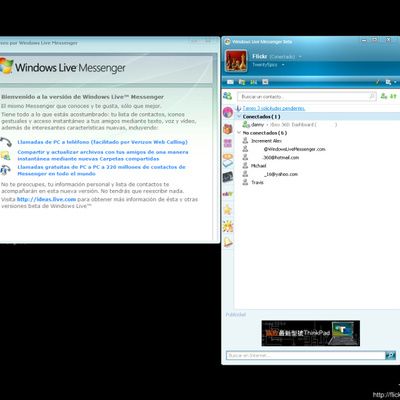
Task: Click the magnifier icon in contact search box
Action: point(372,96)
